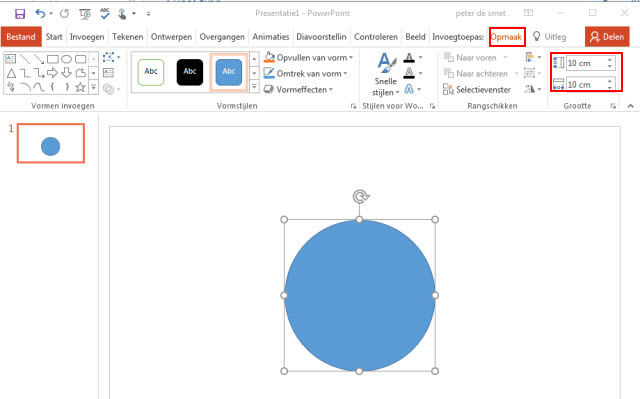
Task: Click the shape height 10 cm field
Action: click(586, 63)
